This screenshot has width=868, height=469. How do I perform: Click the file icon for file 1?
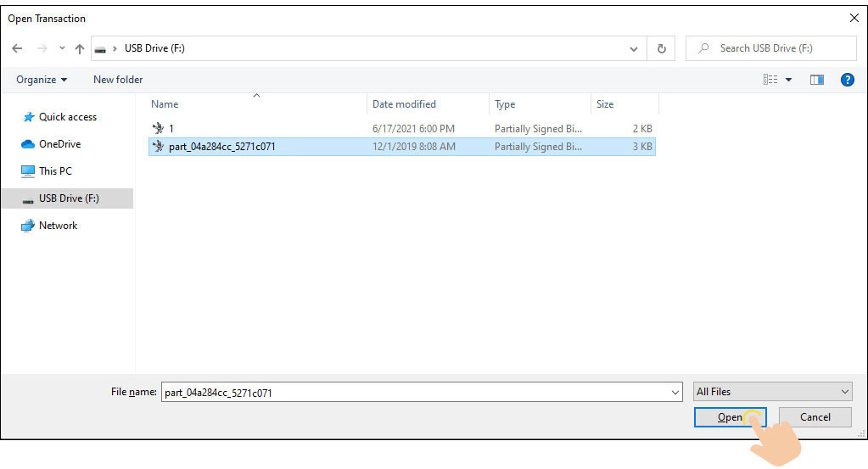pyautogui.click(x=158, y=129)
